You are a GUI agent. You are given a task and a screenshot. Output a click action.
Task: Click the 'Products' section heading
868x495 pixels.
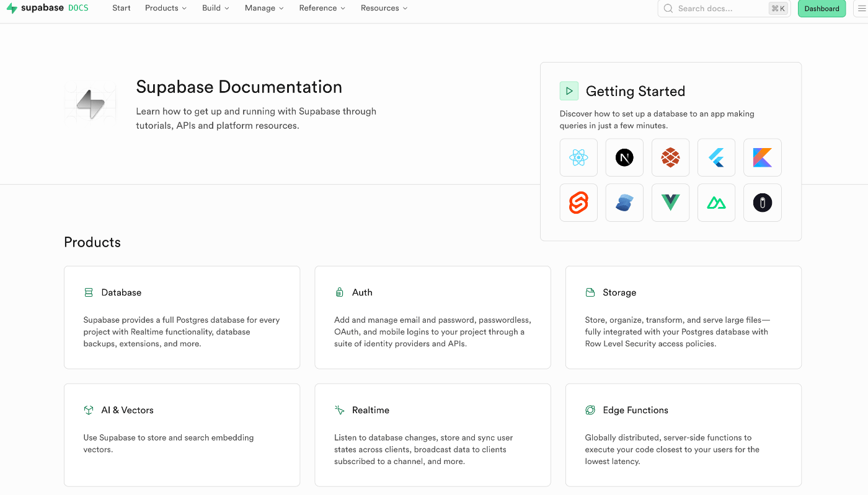point(92,242)
